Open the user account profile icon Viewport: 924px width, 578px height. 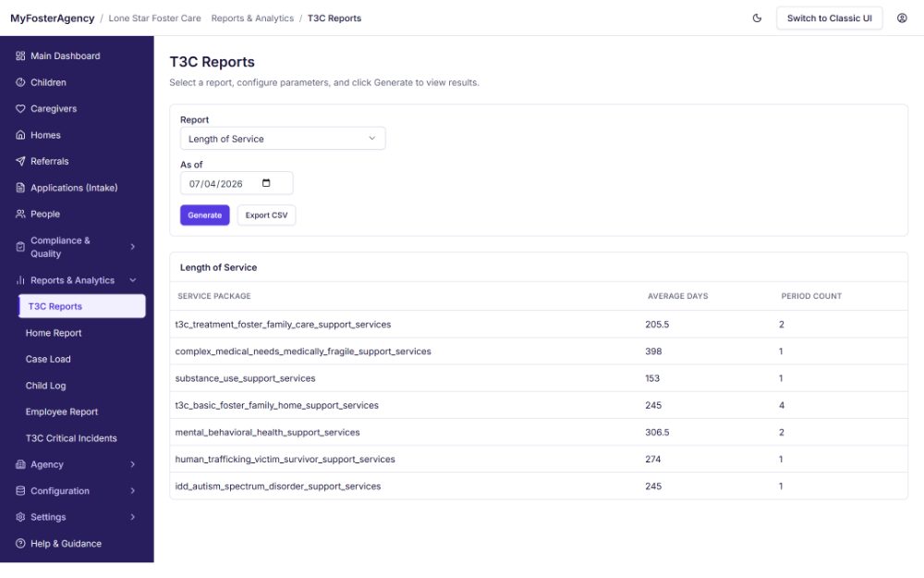[902, 18]
